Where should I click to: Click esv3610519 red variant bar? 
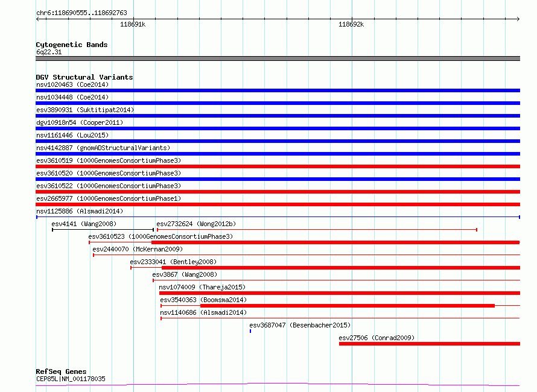278,166
